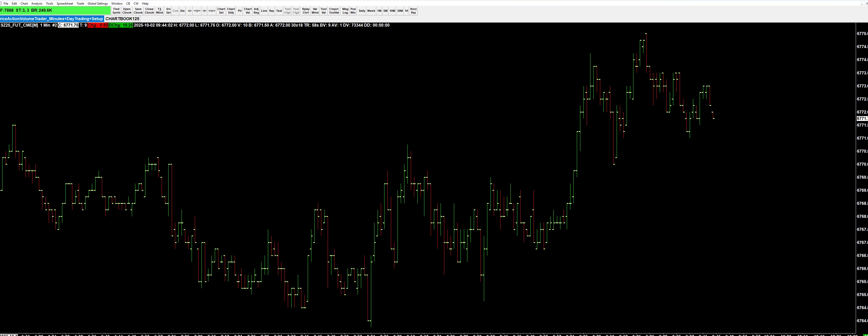Open the Global Settings menu
Viewport: 868px width, 336px height.
click(x=97, y=3)
